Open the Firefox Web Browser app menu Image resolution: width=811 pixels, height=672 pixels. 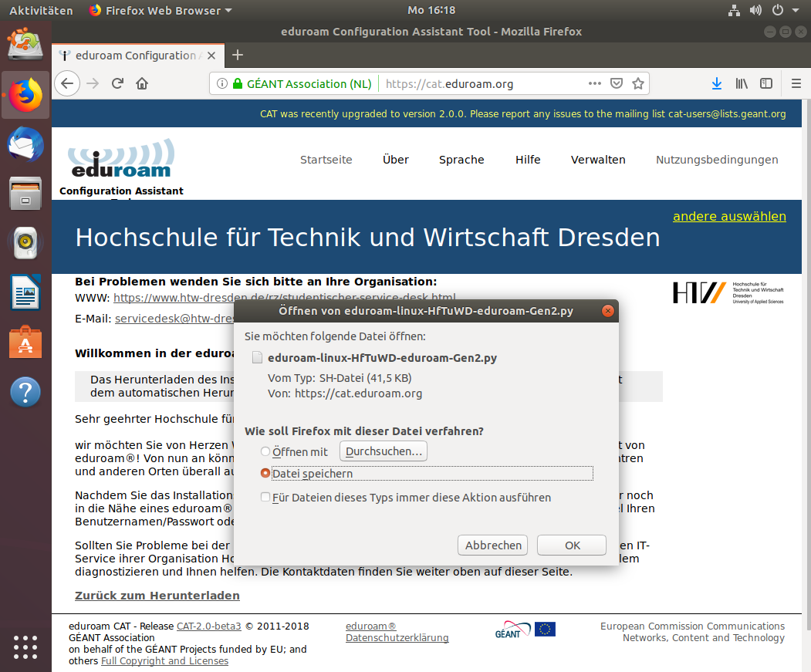161,10
